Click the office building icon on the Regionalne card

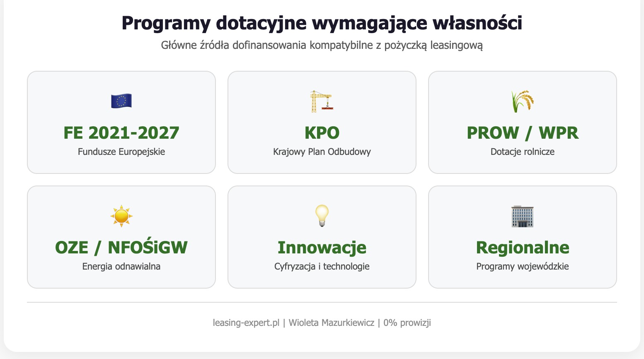[x=523, y=216]
